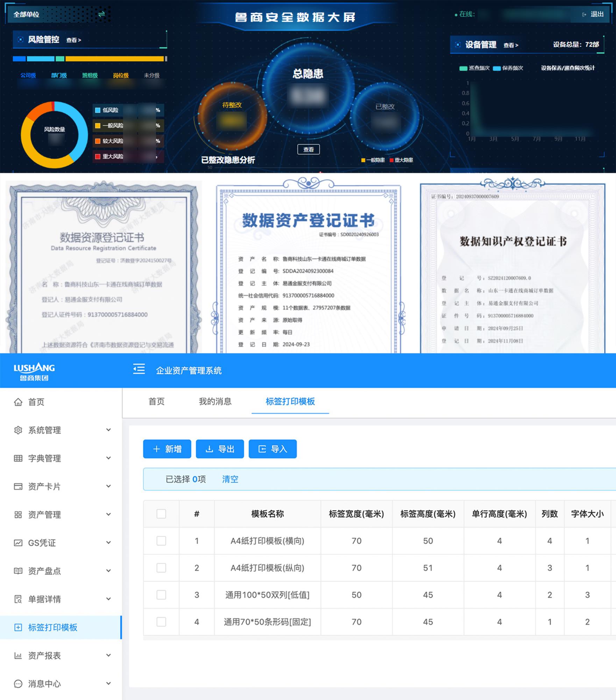Switch to the 我的消息 tab
The width and height of the screenshot is (616, 700).
tap(215, 401)
